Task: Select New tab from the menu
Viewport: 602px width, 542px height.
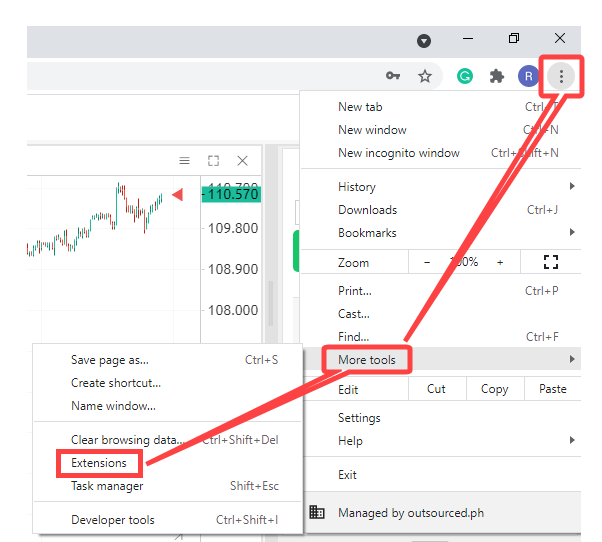Action: point(440,107)
